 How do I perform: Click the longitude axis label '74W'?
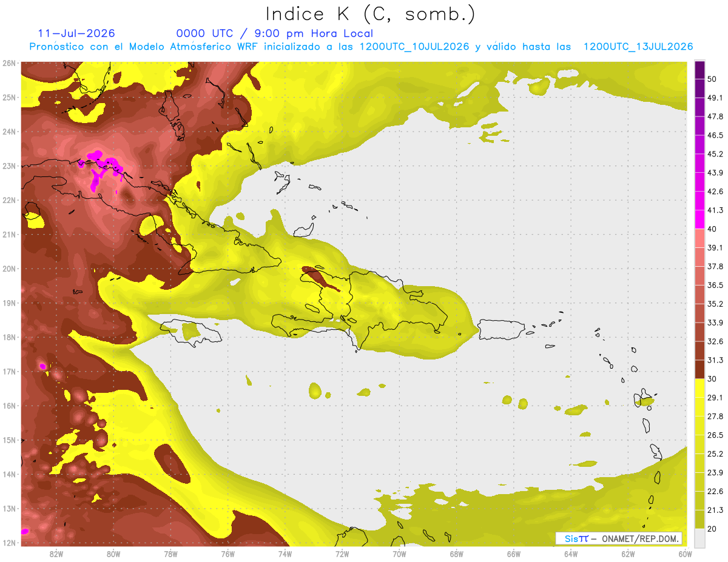pyautogui.click(x=285, y=554)
